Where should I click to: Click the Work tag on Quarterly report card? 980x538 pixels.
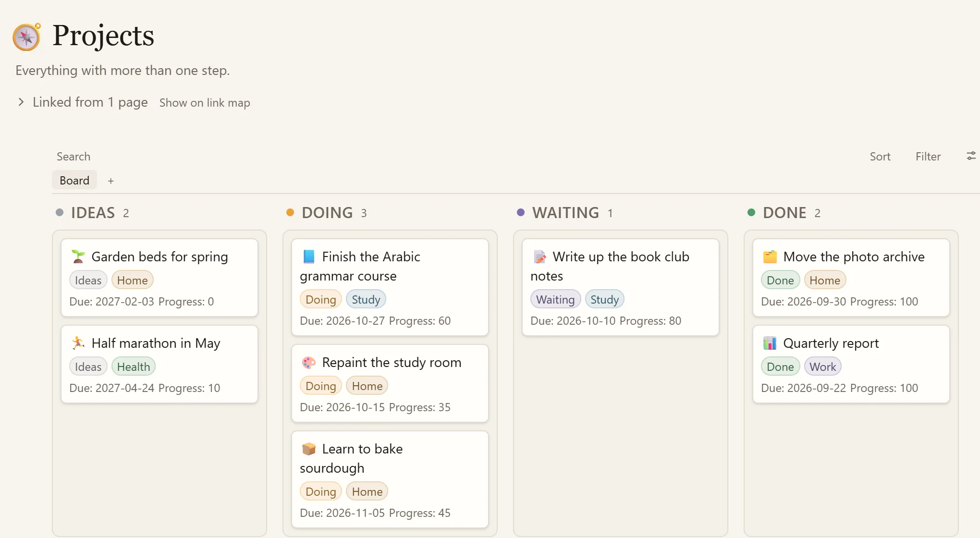tap(823, 367)
